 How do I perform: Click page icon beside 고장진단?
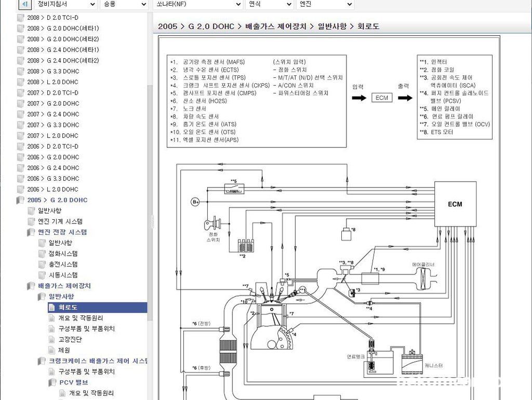click(52, 340)
